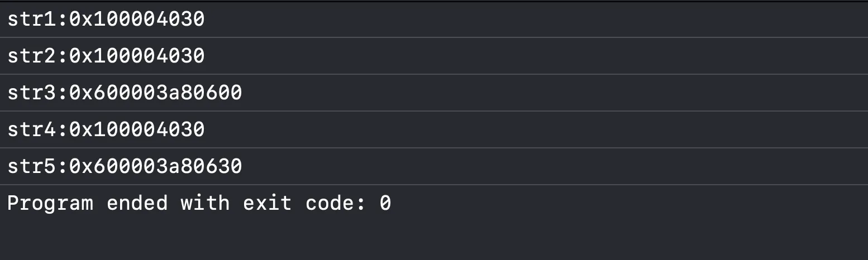The width and height of the screenshot is (868, 260).
Task: Select the str2 output line
Action: (434, 56)
